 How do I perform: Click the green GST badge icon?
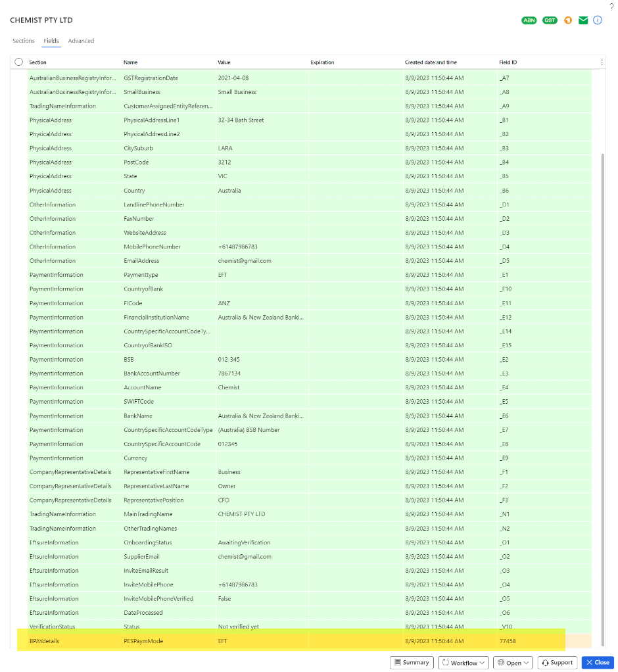click(x=550, y=20)
